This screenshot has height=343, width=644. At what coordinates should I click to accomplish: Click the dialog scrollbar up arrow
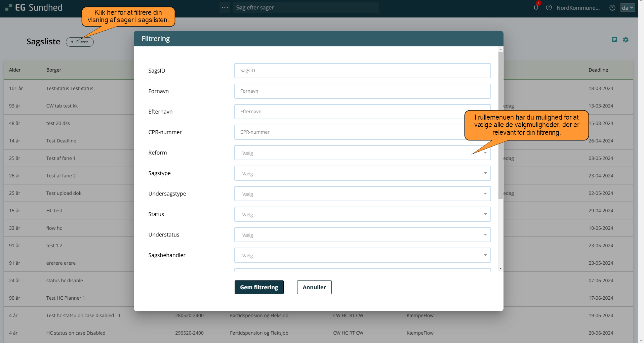pyautogui.click(x=500, y=49)
